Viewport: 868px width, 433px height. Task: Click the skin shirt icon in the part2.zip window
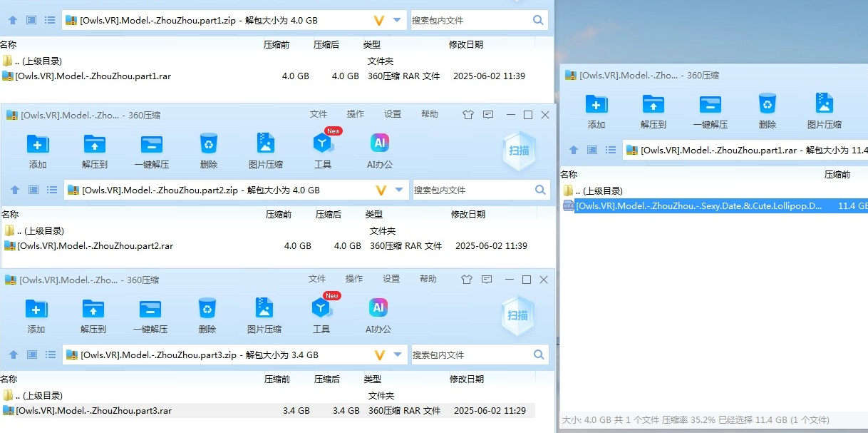point(467,115)
